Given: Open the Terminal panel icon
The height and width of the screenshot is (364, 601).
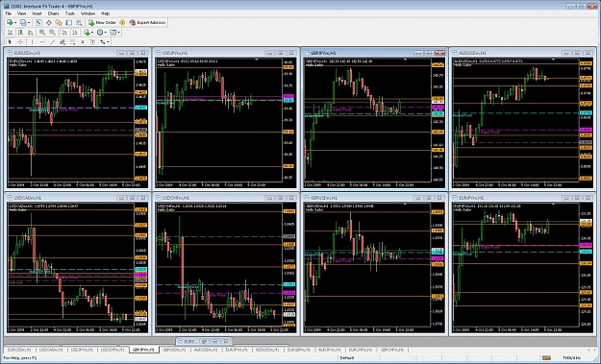Looking at the screenshot, I should point(69,23).
